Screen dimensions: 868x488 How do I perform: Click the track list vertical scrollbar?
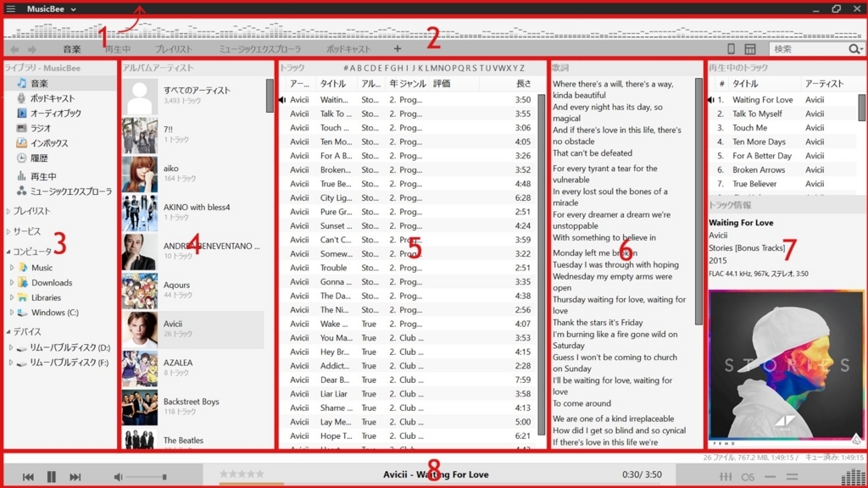tap(542, 264)
